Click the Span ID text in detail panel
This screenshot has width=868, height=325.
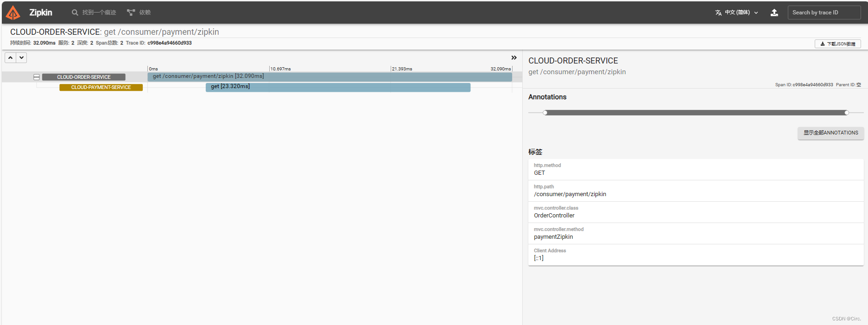click(x=804, y=85)
